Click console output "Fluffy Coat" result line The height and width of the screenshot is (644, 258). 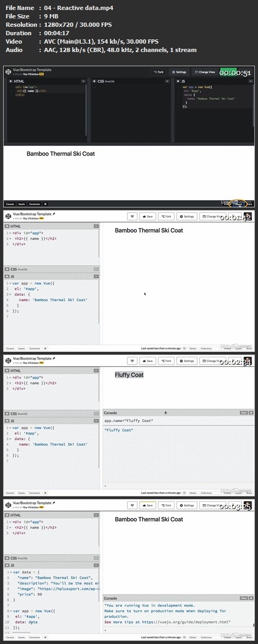119,430
